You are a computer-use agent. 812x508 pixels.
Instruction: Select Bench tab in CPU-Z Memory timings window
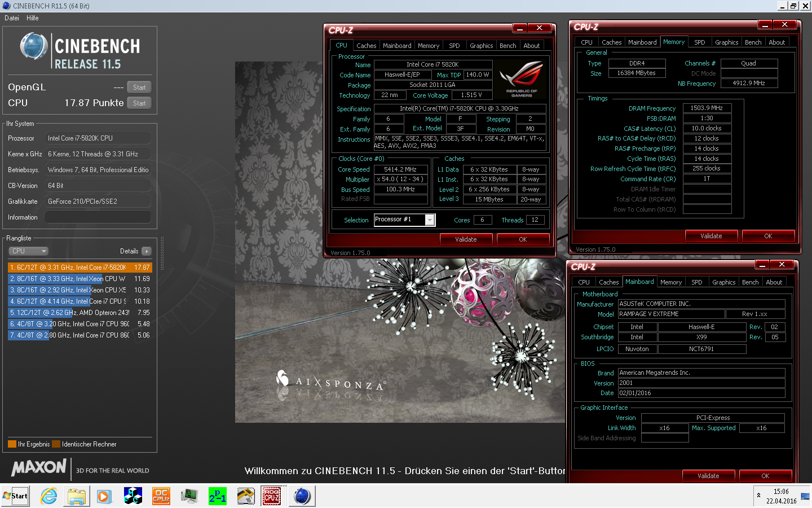pyautogui.click(x=753, y=42)
